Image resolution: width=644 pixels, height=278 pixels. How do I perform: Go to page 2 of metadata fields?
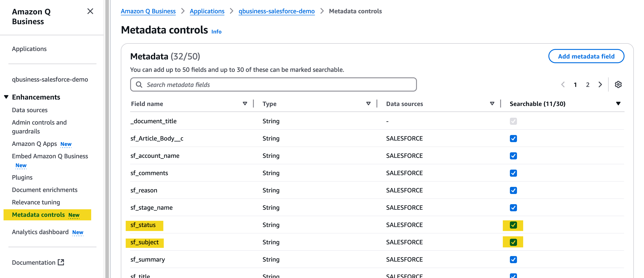pos(588,84)
